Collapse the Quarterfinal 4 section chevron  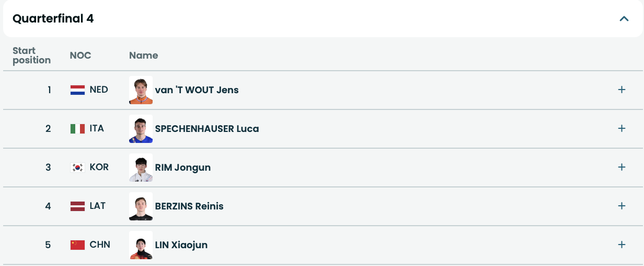pos(624,19)
